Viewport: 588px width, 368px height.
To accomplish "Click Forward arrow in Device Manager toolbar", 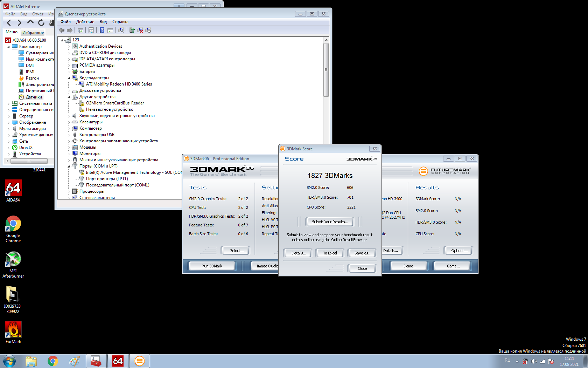I will click(x=70, y=30).
